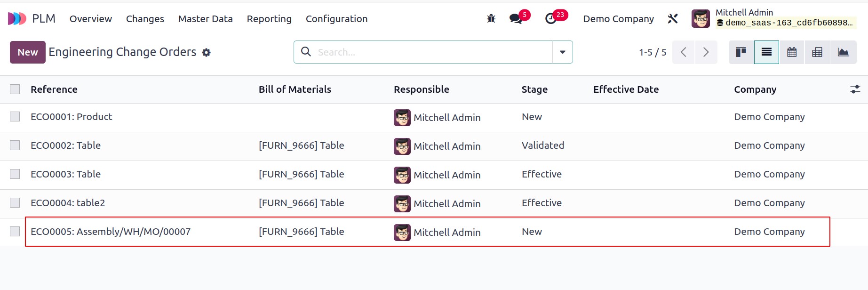
Task: Switch to Graph view
Action: (843, 52)
